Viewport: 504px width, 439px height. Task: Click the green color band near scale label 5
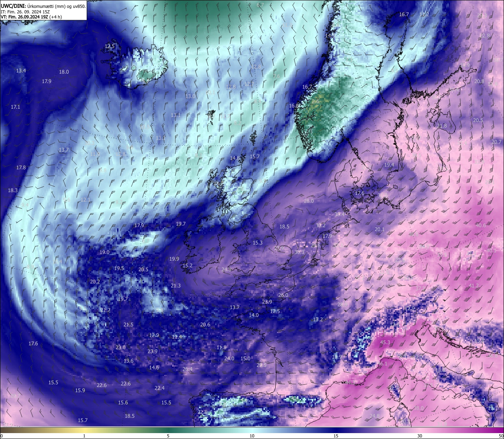click(x=168, y=430)
